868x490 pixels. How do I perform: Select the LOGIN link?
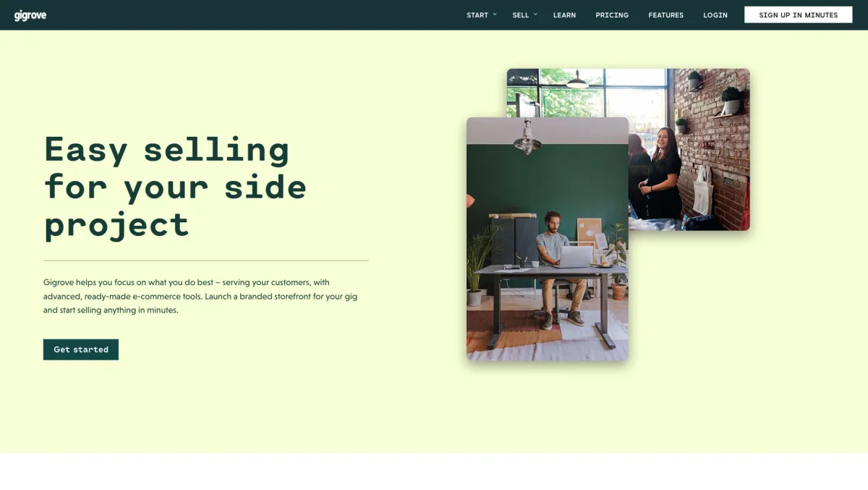coord(715,15)
